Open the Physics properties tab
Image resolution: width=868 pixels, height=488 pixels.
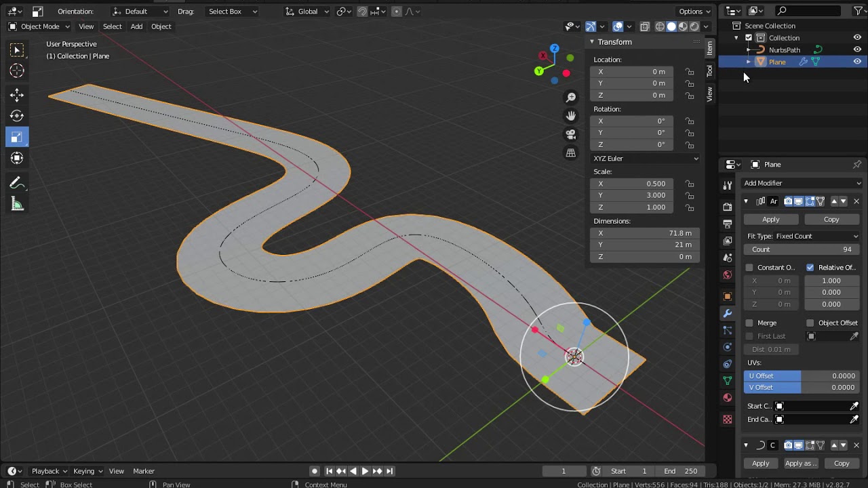728,347
